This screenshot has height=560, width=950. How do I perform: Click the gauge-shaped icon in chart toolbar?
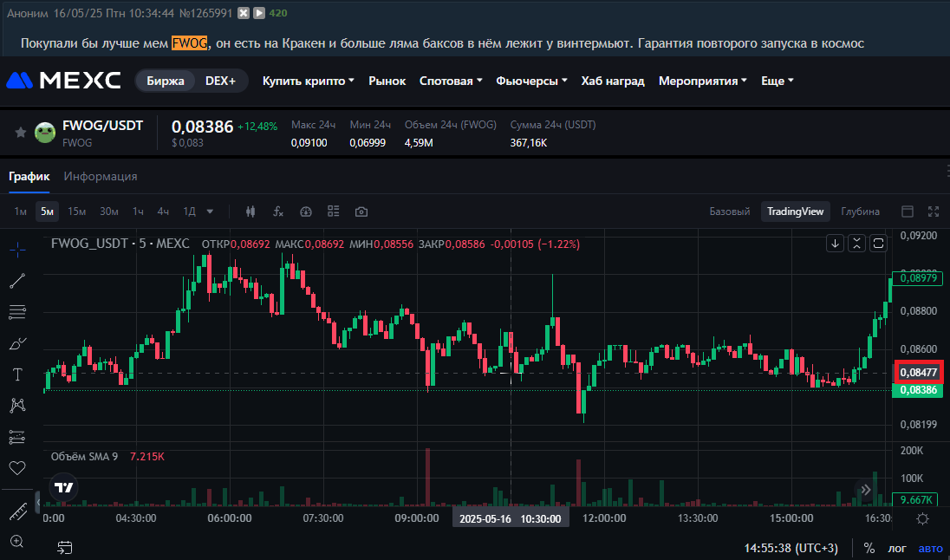[306, 212]
